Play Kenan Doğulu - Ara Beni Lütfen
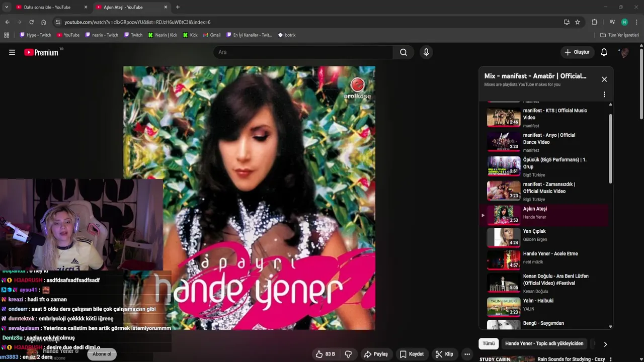This screenshot has width=644, height=362. [545, 283]
